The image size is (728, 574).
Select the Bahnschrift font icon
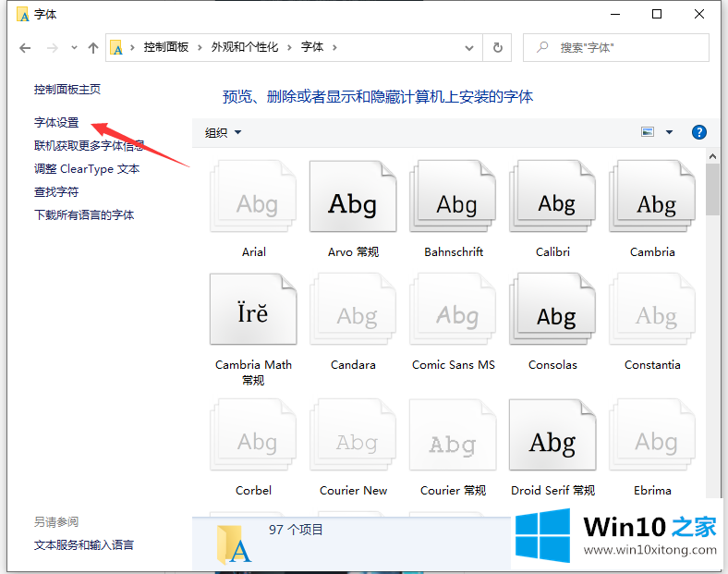click(453, 196)
